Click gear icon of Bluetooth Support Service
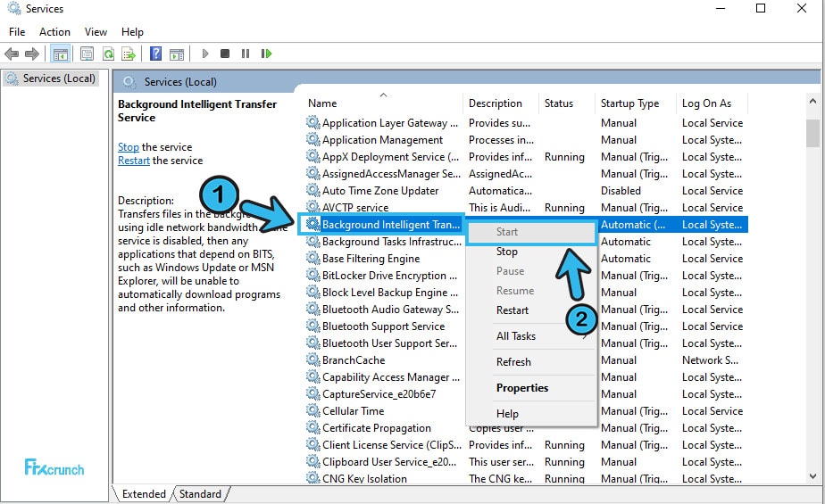Screen dimensions: 825x504 click(313, 326)
